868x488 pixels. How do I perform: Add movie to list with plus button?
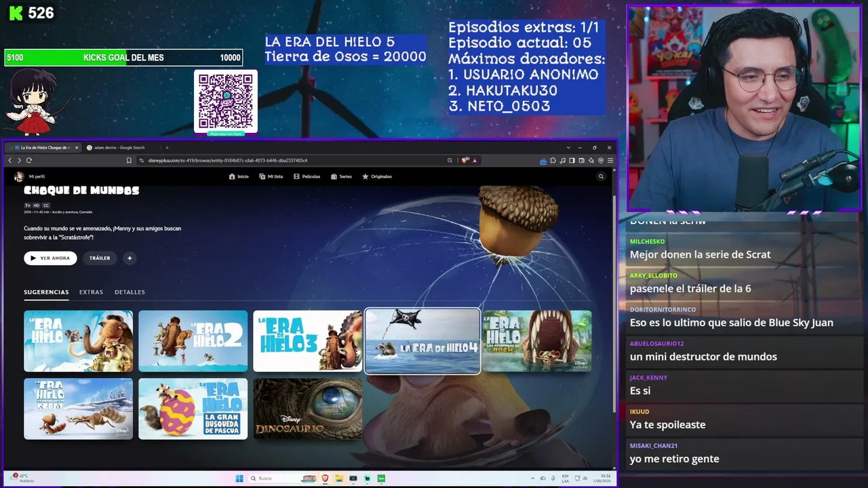point(130,258)
